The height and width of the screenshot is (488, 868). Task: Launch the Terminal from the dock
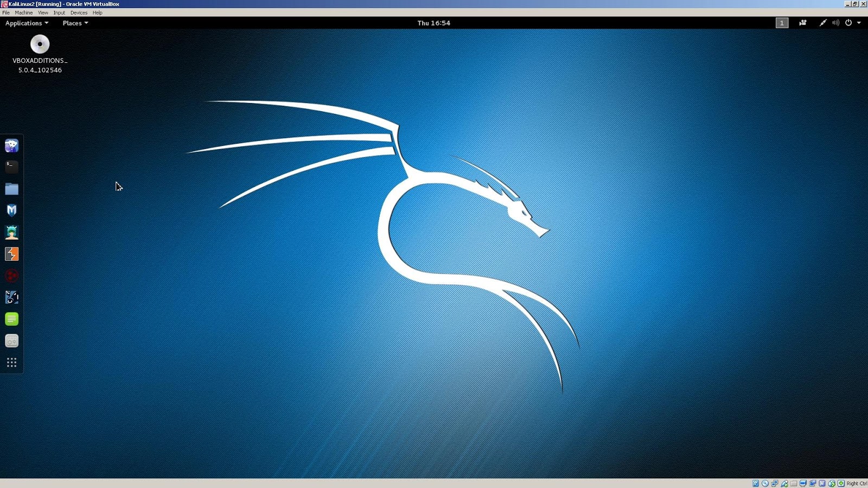click(x=11, y=167)
